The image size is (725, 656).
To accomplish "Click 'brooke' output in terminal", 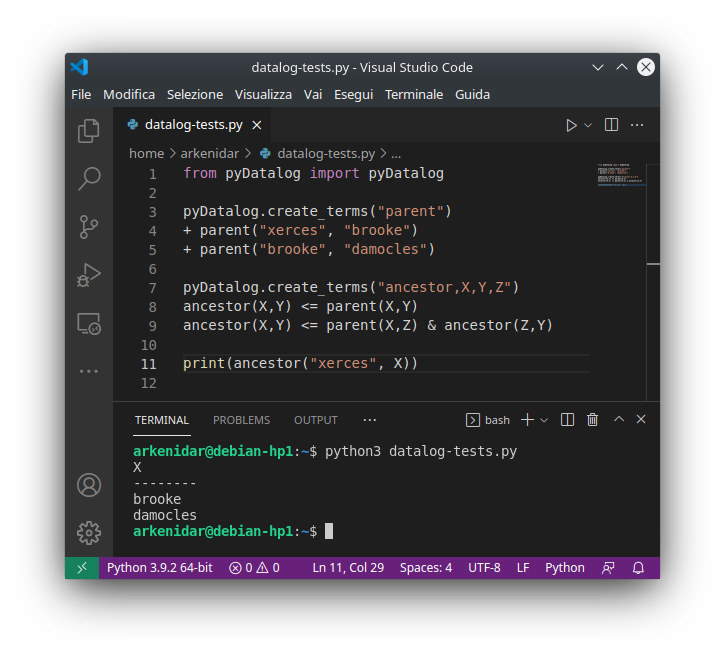I will 157,499.
